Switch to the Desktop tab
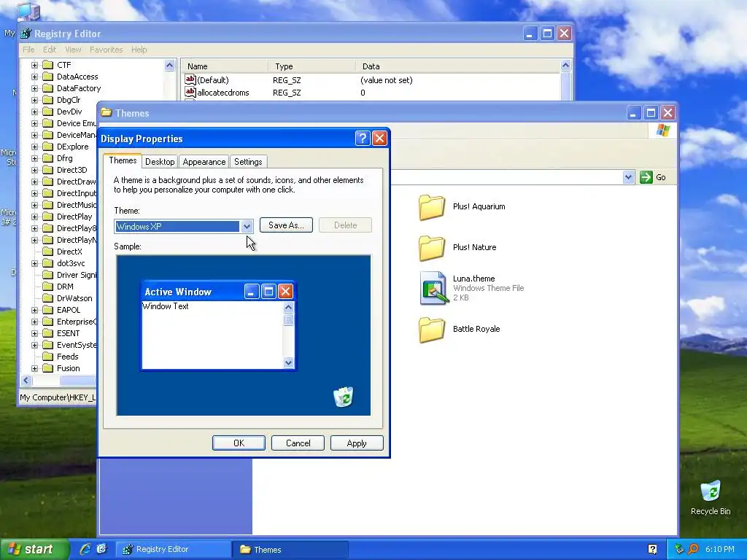The width and height of the screenshot is (747, 560). pyautogui.click(x=160, y=161)
